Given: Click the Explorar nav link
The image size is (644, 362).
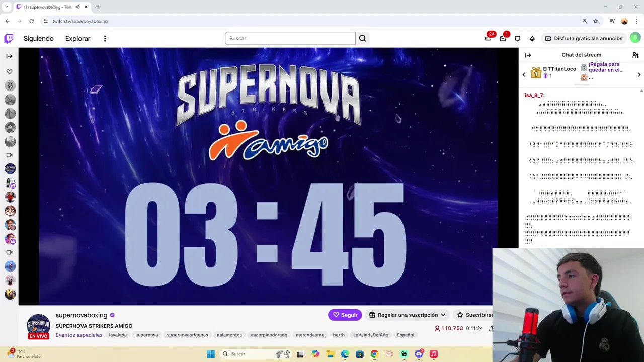Looking at the screenshot, I should 78,39.
